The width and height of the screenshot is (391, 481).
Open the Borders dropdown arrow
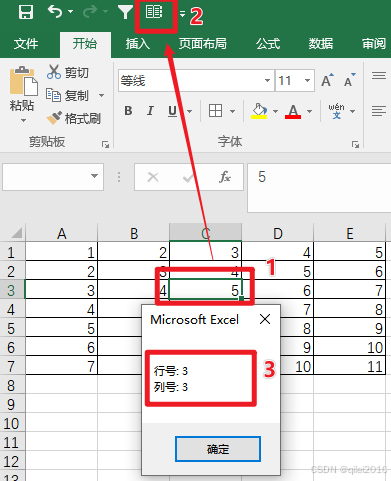(232, 111)
